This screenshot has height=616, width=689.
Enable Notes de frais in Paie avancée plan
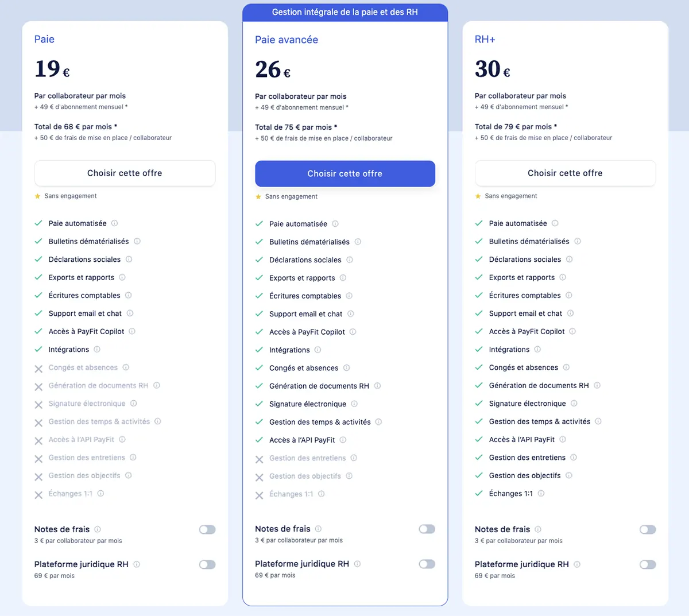tap(427, 529)
